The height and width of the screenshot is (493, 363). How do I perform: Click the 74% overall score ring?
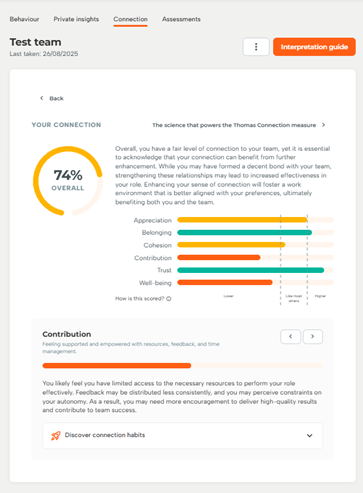point(68,181)
